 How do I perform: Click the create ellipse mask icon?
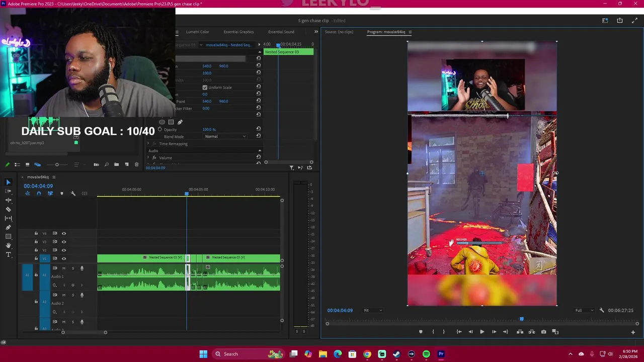click(162, 122)
